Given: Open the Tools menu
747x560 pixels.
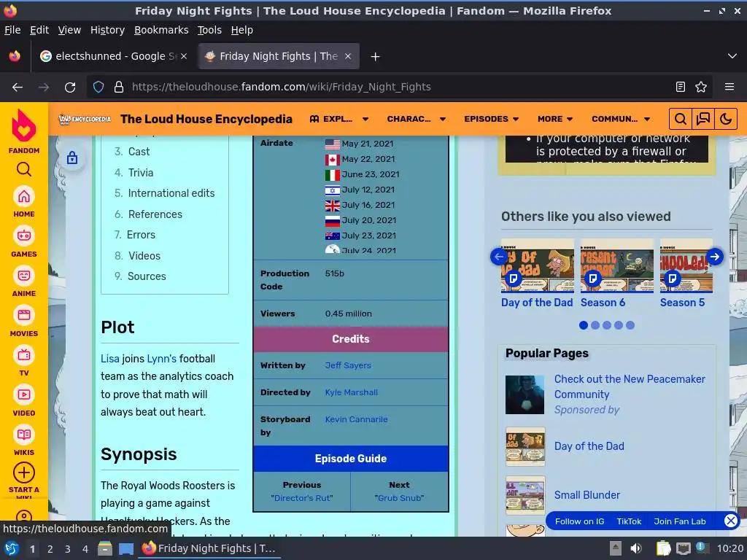Looking at the screenshot, I should [209, 30].
